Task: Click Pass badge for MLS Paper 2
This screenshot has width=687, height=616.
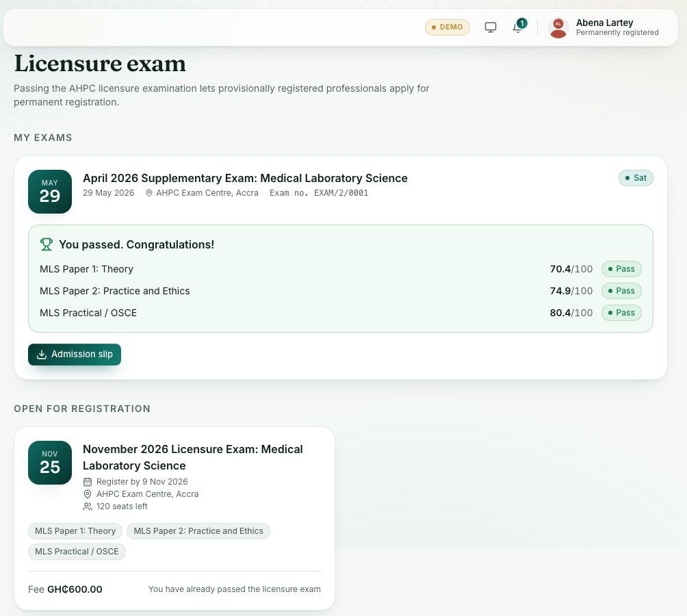Action: click(621, 291)
